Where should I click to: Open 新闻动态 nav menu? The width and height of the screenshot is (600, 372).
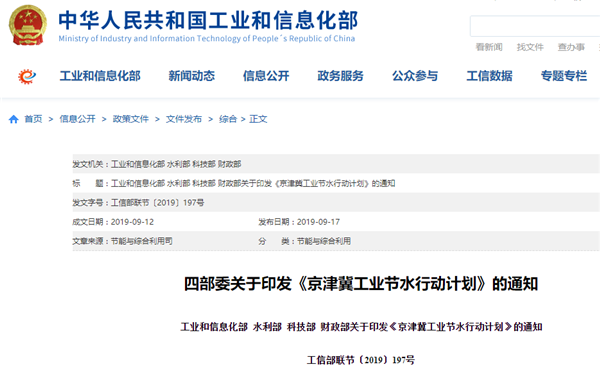192,76
